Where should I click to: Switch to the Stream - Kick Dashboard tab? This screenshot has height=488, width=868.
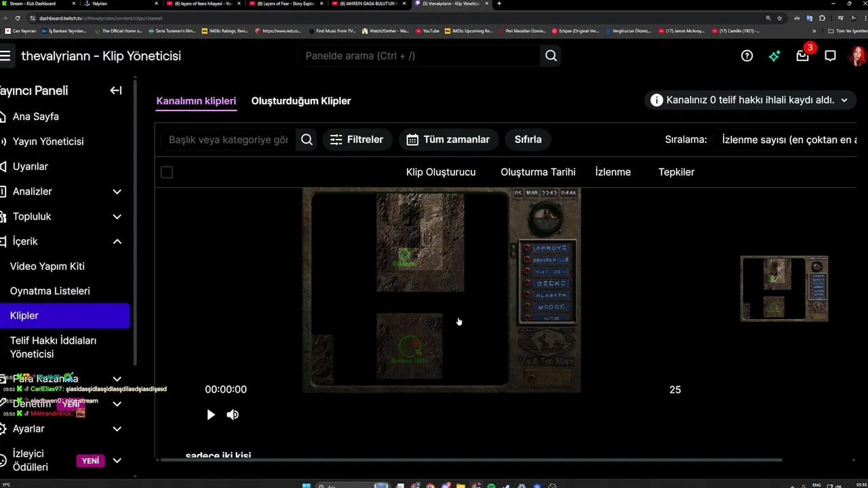37,3
